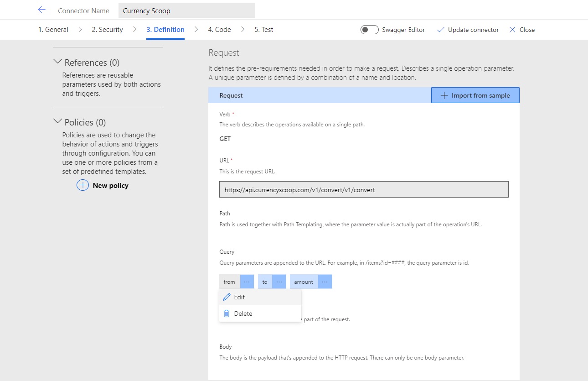Collapse the References section
The height and width of the screenshot is (381, 588).
pyautogui.click(x=58, y=61)
